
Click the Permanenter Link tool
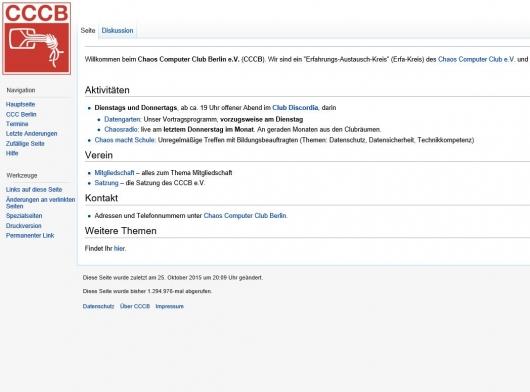[x=30, y=236]
